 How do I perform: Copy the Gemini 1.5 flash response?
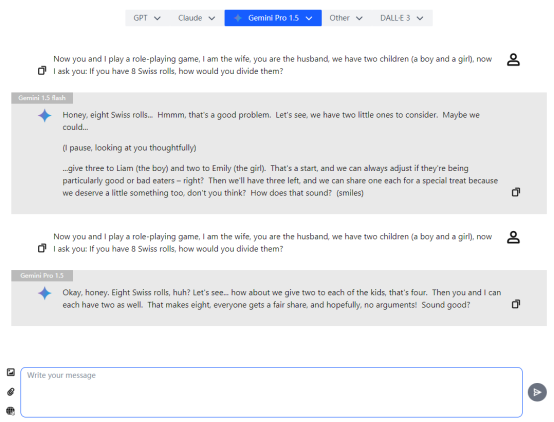tap(516, 192)
